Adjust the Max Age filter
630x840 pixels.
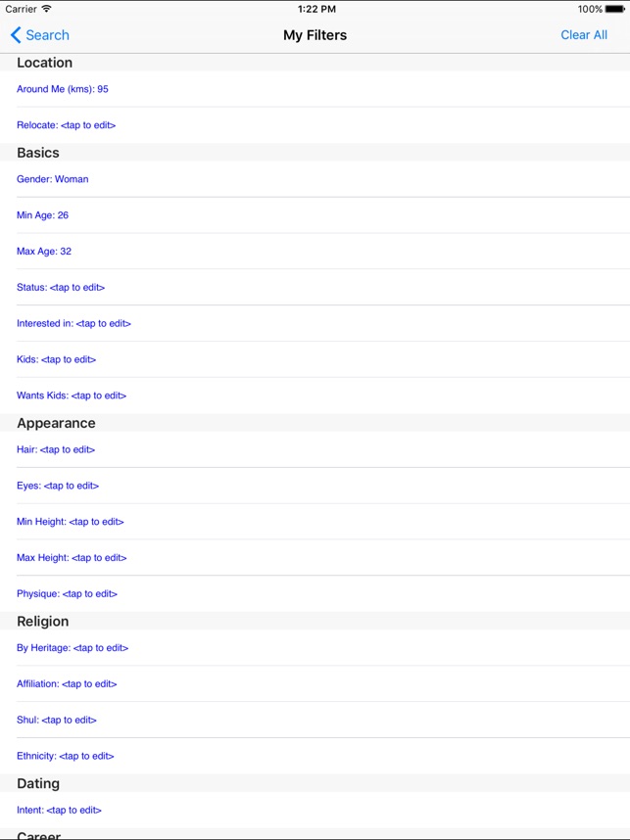pyautogui.click(x=44, y=252)
